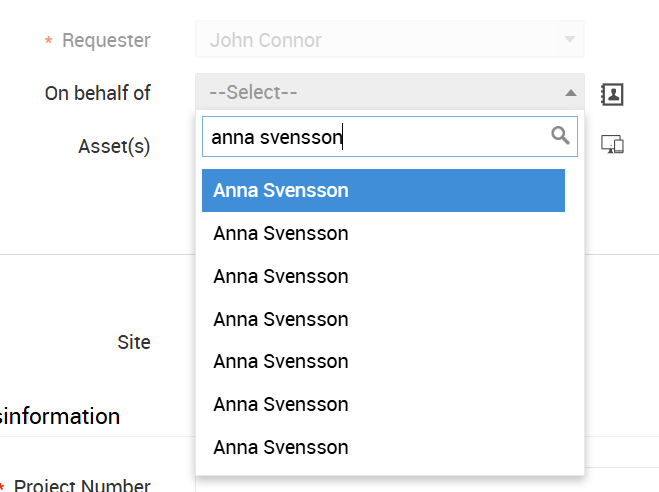Click the Site field label
The image size is (659, 492).
coord(134,342)
